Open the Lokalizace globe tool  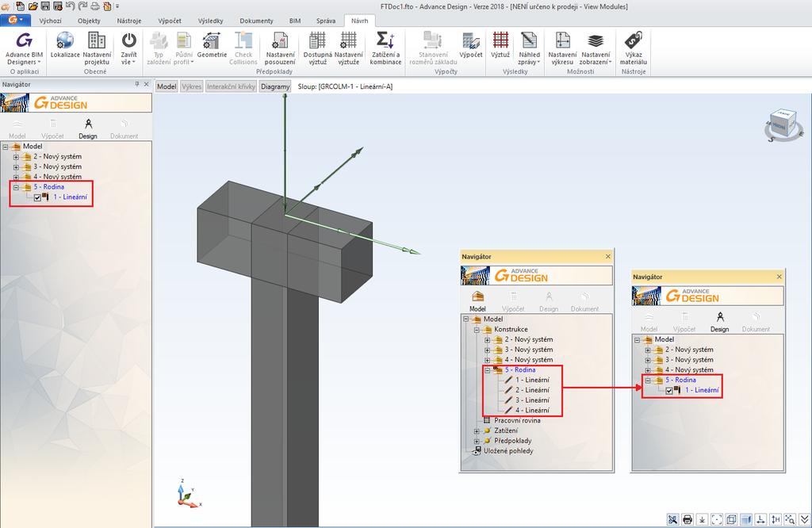pyautogui.click(x=65, y=45)
